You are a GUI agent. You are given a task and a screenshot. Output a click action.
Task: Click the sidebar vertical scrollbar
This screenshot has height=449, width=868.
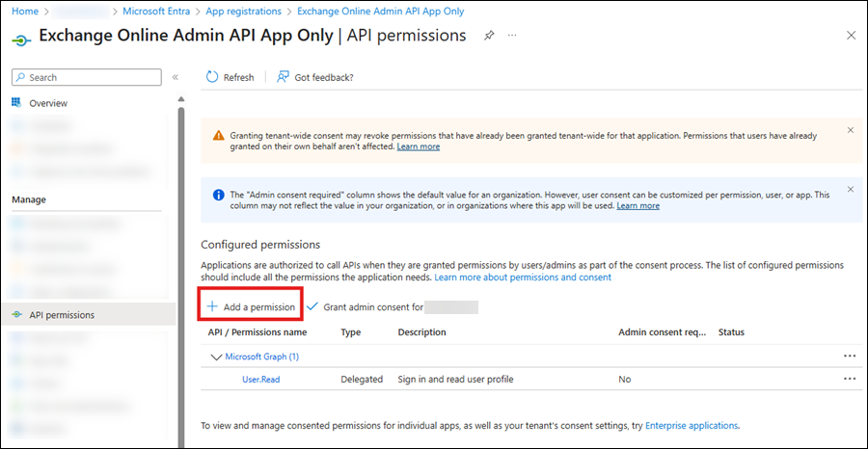[x=180, y=277]
